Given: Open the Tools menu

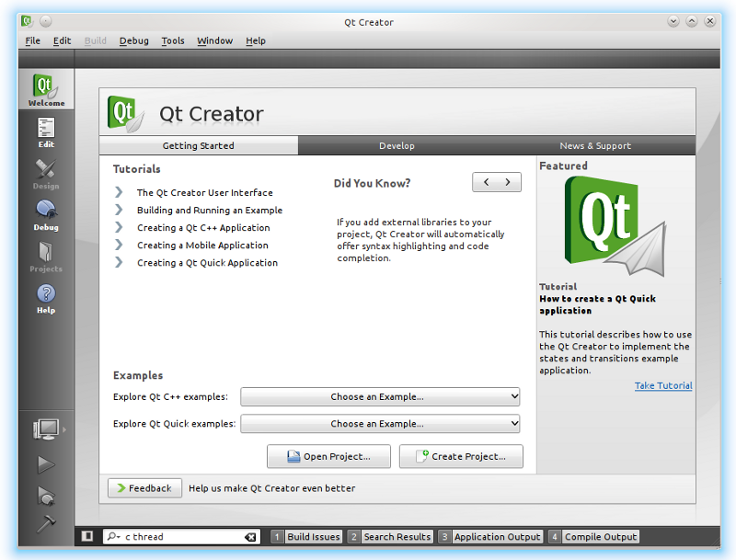Looking at the screenshot, I should [173, 40].
